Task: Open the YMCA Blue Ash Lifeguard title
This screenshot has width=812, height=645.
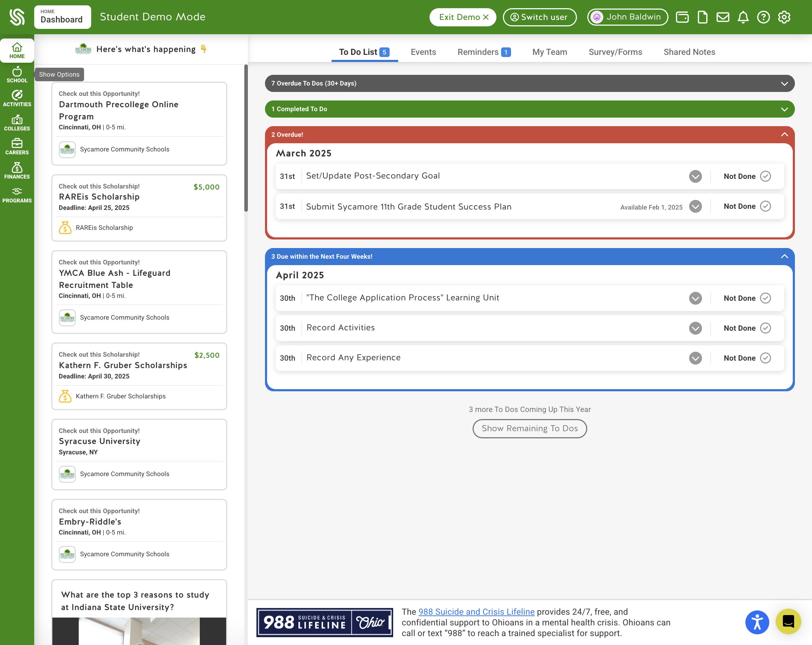Action: 114,279
